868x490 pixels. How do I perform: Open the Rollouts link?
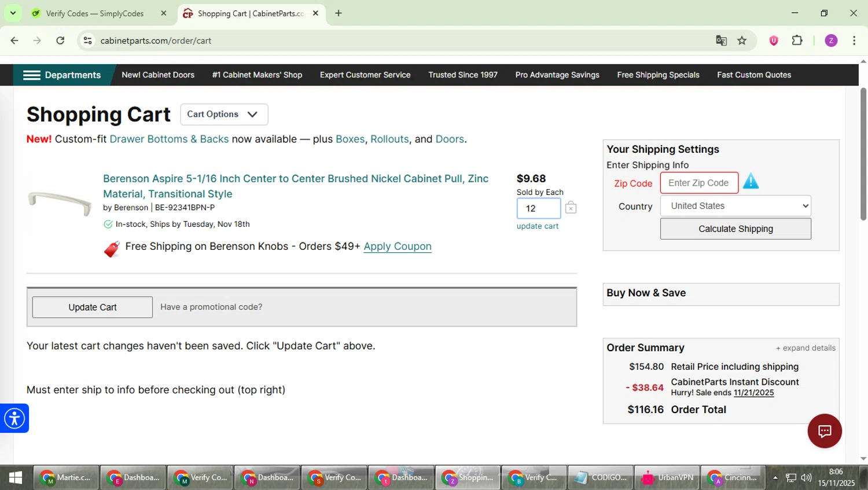389,139
